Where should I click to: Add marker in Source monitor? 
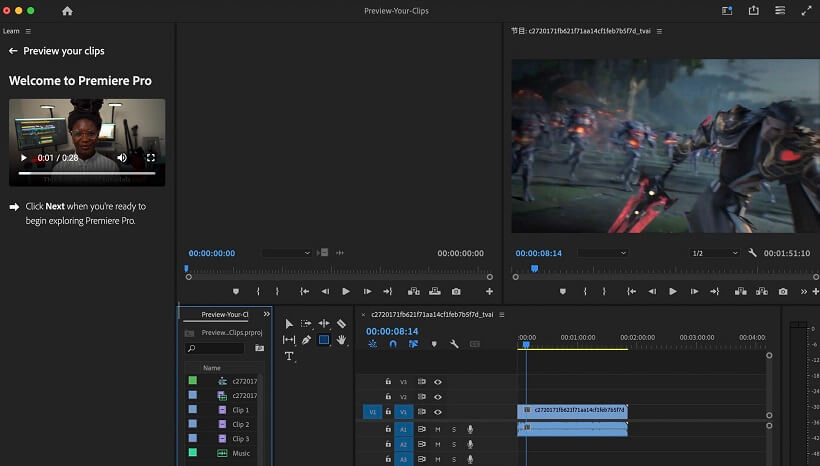(x=236, y=291)
